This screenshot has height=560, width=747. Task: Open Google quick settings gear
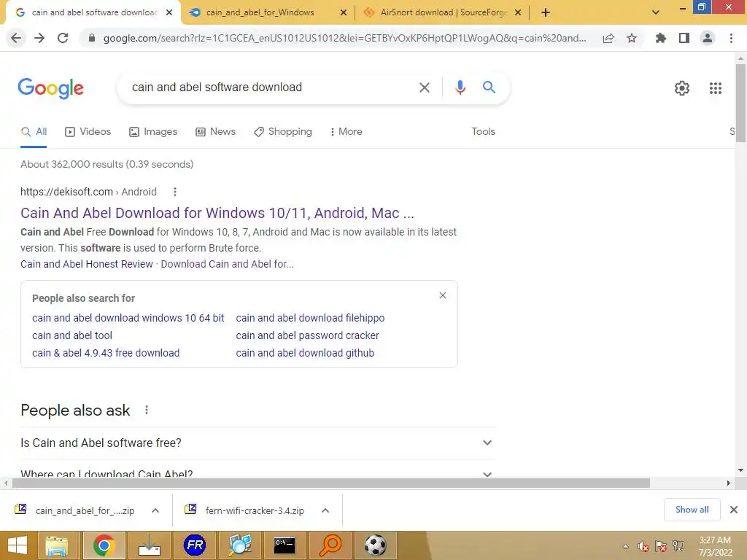point(682,88)
